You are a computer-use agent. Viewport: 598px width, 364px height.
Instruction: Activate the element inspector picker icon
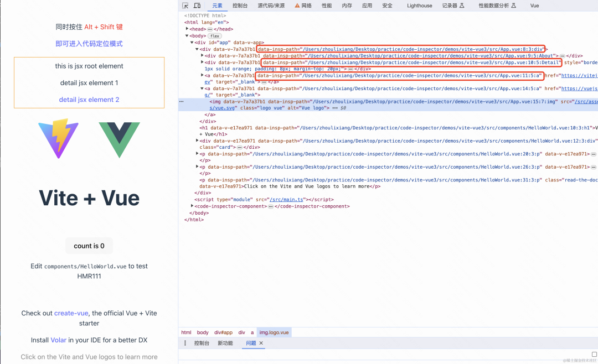tap(185, 6)
